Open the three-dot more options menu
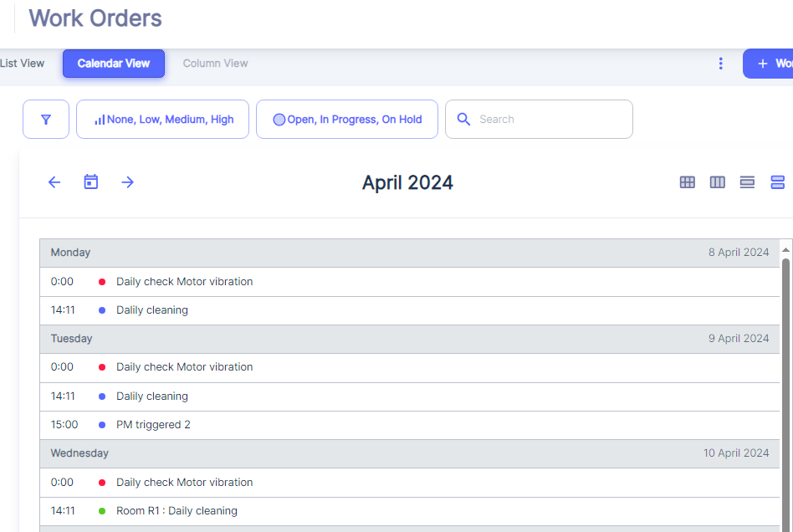 721,64
